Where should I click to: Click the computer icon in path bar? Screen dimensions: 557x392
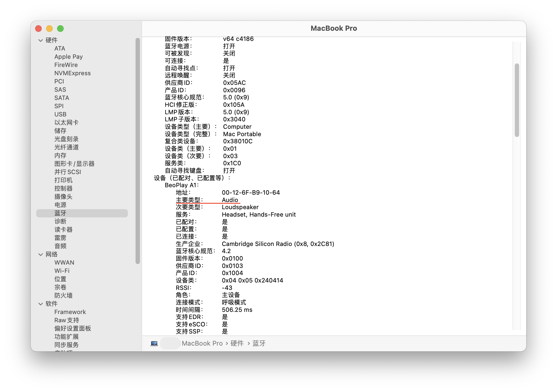[x=154, y=343]
